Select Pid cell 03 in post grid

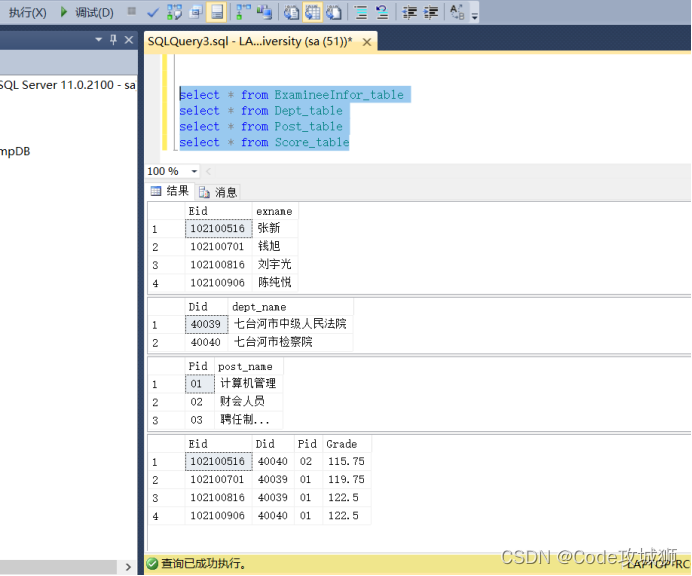tap(199, 420)
